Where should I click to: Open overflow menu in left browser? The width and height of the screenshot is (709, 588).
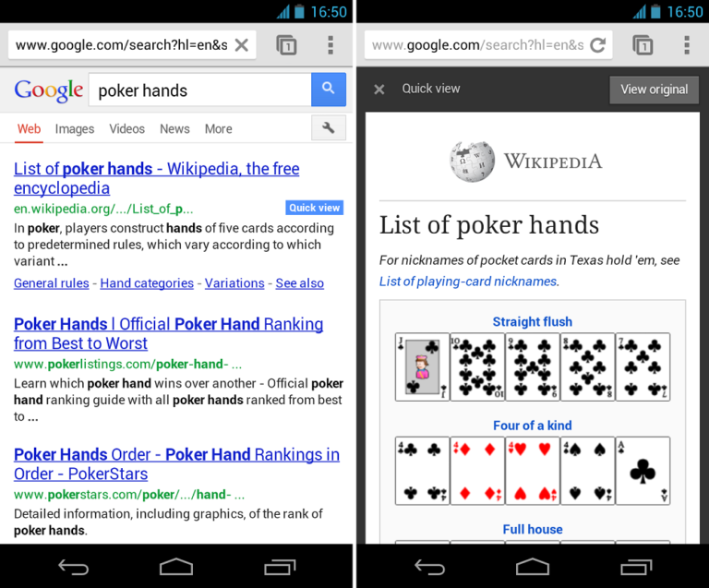(x=330, y=44)
